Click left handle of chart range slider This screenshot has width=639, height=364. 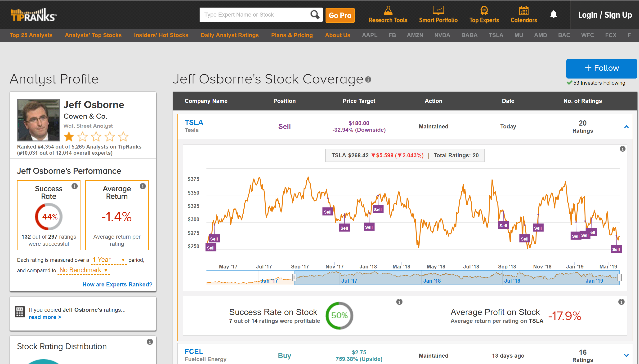click(x=294, y=277)
